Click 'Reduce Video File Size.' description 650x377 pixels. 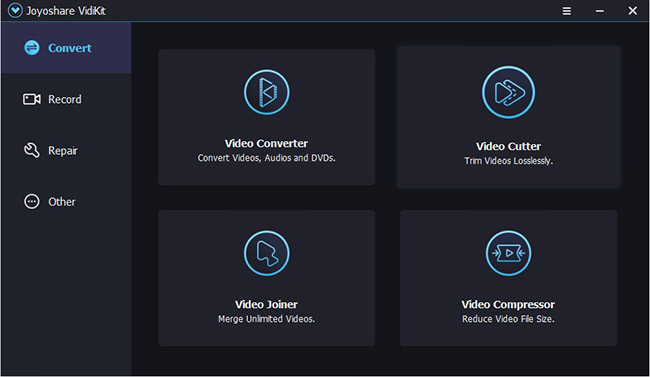coord(508,319)
